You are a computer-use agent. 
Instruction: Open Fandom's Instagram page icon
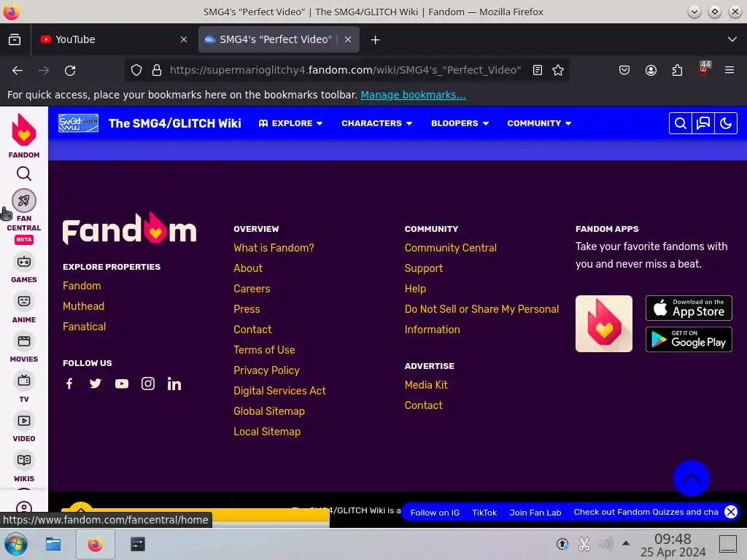coord(147,384)
